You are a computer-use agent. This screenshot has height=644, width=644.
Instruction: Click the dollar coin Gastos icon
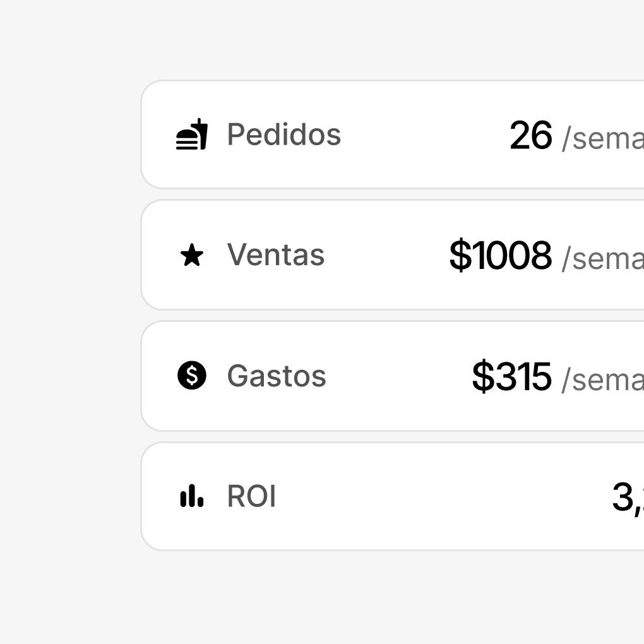(192, 376)
